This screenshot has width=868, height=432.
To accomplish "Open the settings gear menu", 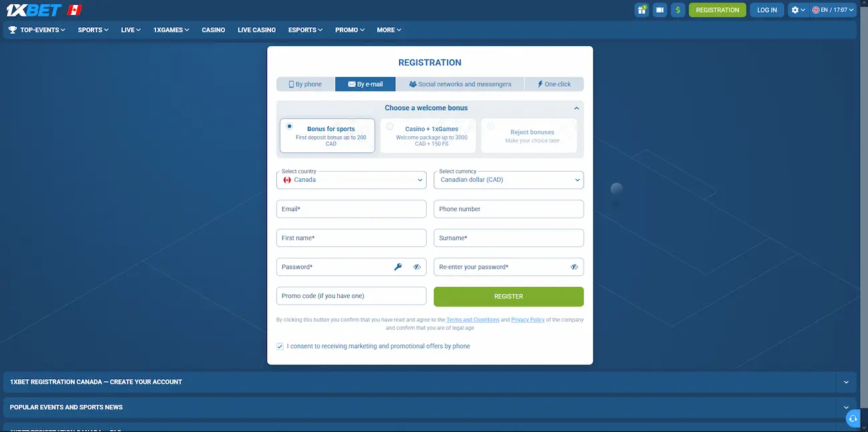I will (x=798, y=10).
